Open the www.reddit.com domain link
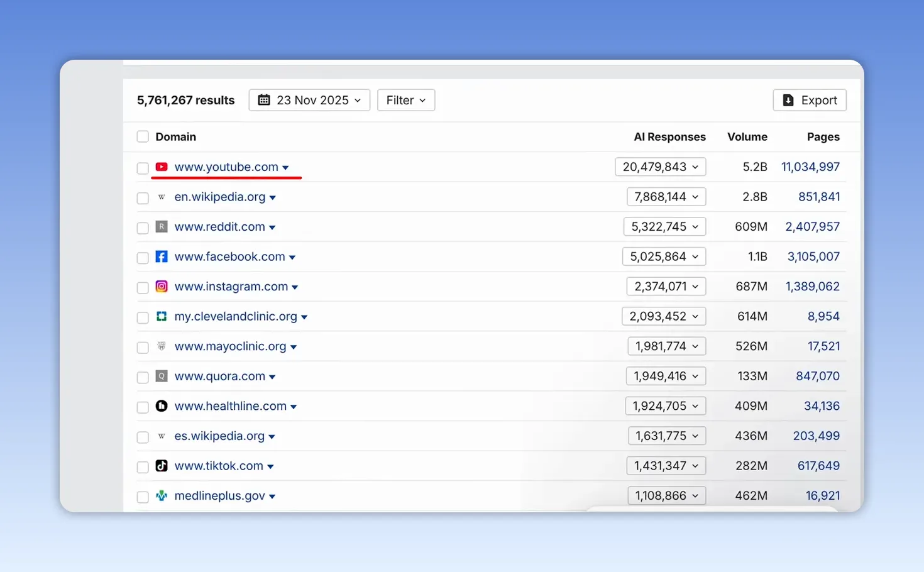924x572 pixels. (x=220, y=226)
